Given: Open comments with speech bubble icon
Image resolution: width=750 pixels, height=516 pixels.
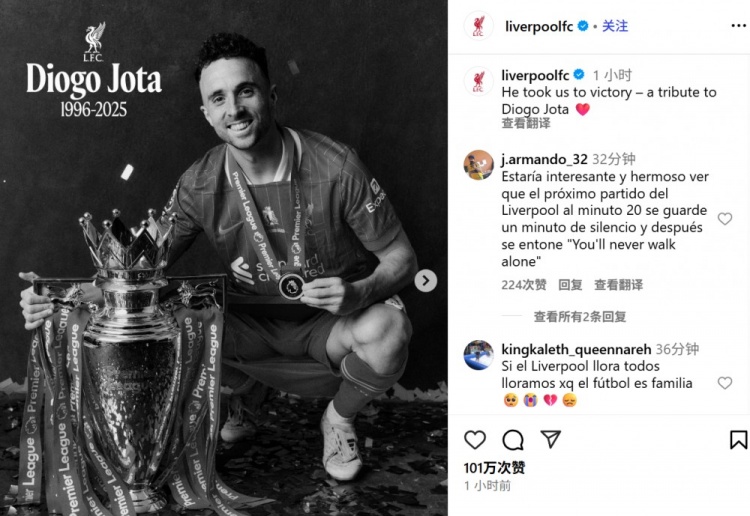Looking at the screenshot, I should [x=513, y=439].
